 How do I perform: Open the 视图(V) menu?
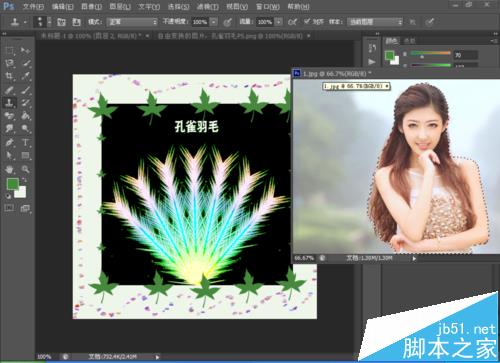(237, 6)
